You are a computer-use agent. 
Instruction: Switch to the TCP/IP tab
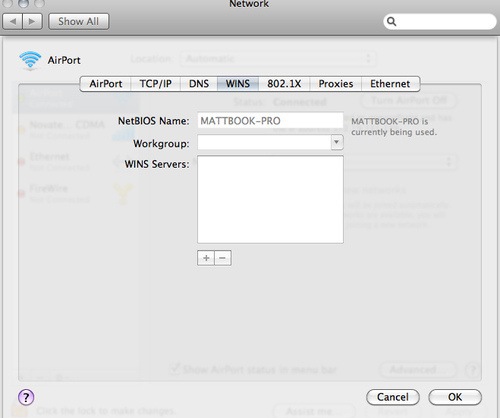point(155,84)
